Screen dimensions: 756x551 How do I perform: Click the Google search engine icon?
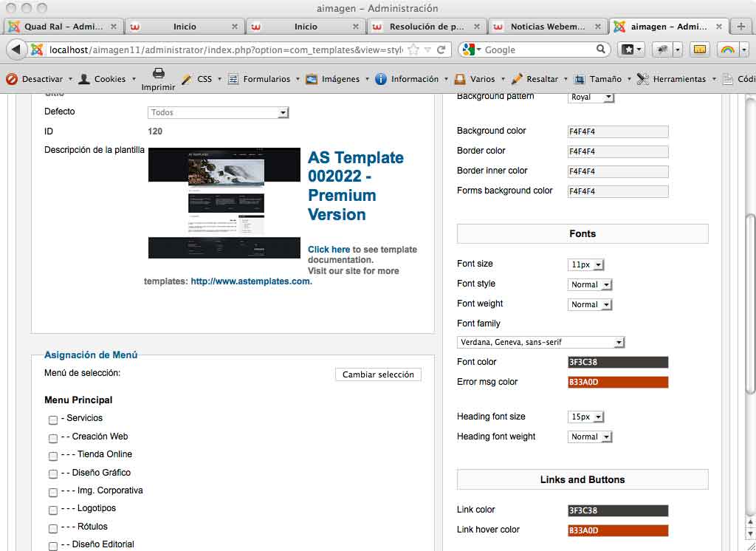[467, 49]
